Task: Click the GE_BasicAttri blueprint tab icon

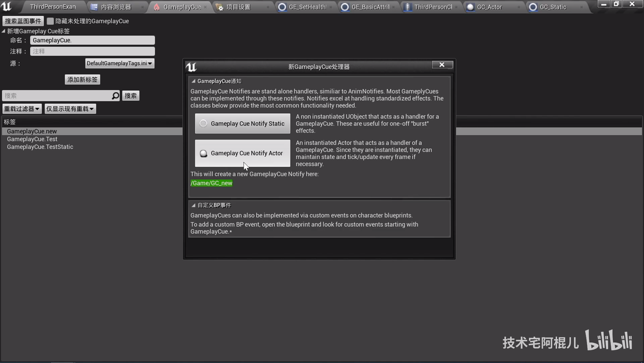Action: pos(345,7)
